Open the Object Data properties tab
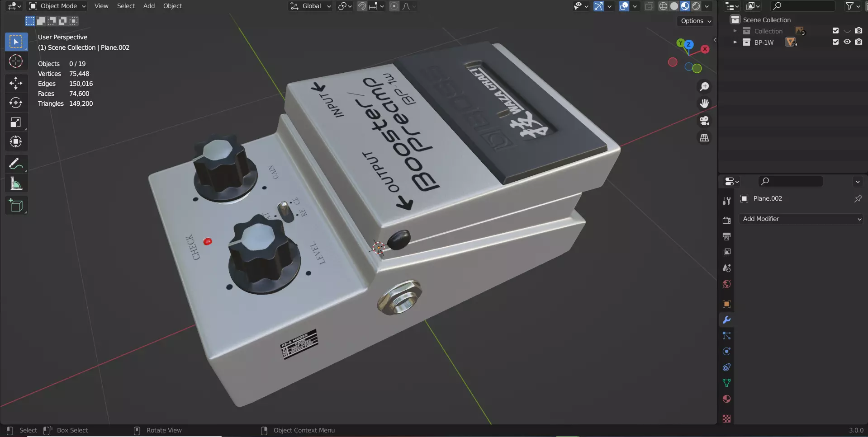Screen dimensions: 868x437 pos(726,383)
